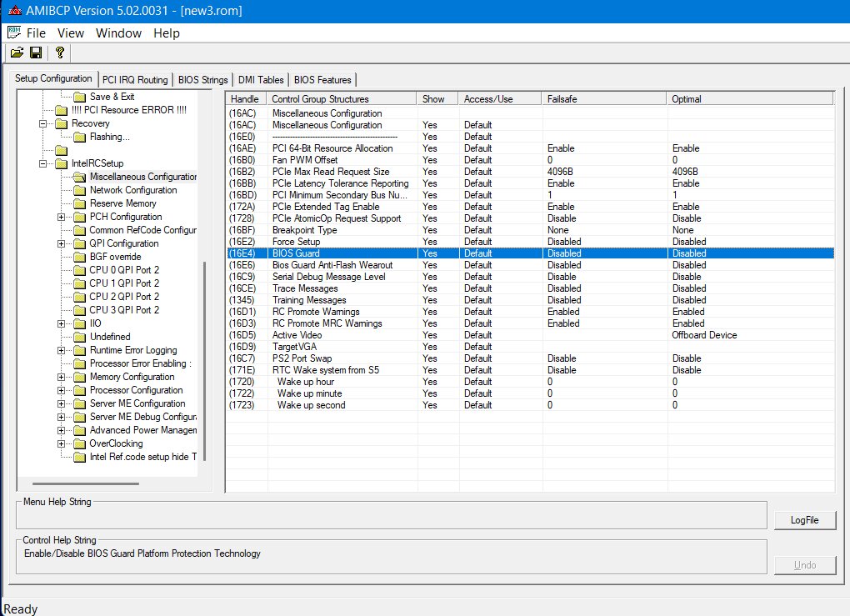Viewport: 850px width, 616px height.
Task: Select the !!!! PCI Resource ERROR !!!! item
Action: coord(129,110)
